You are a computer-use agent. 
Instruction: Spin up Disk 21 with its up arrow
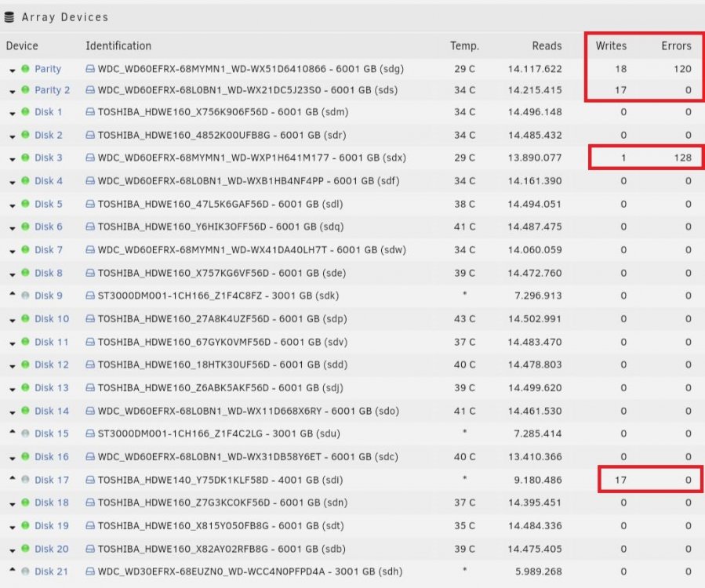click(x=12, y=569)
